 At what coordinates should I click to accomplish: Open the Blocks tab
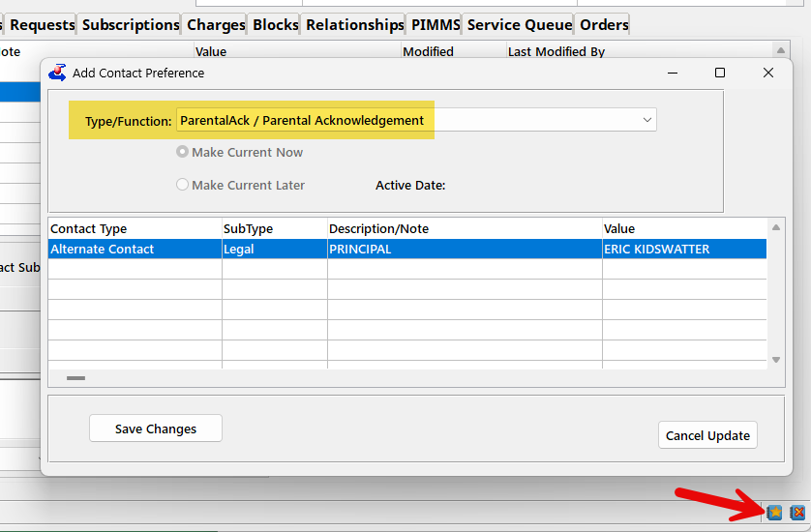tap(276, 25)
